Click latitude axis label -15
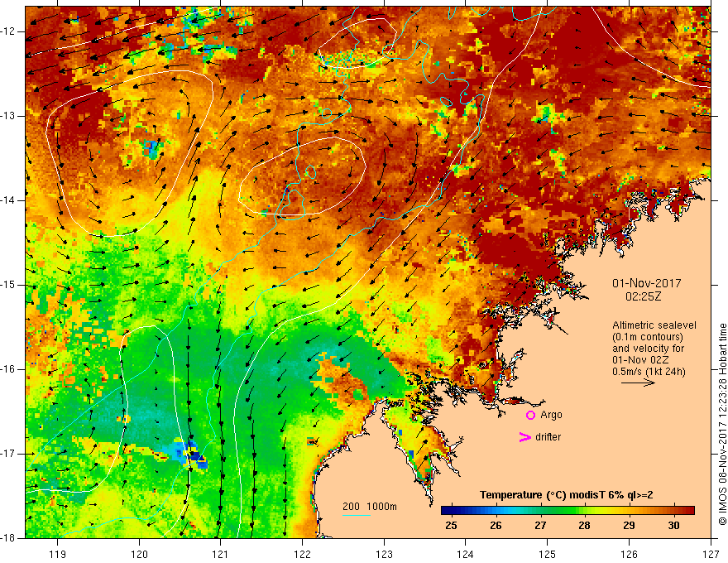The height and width of the screenshot is (563, 728). click(9, 285)
